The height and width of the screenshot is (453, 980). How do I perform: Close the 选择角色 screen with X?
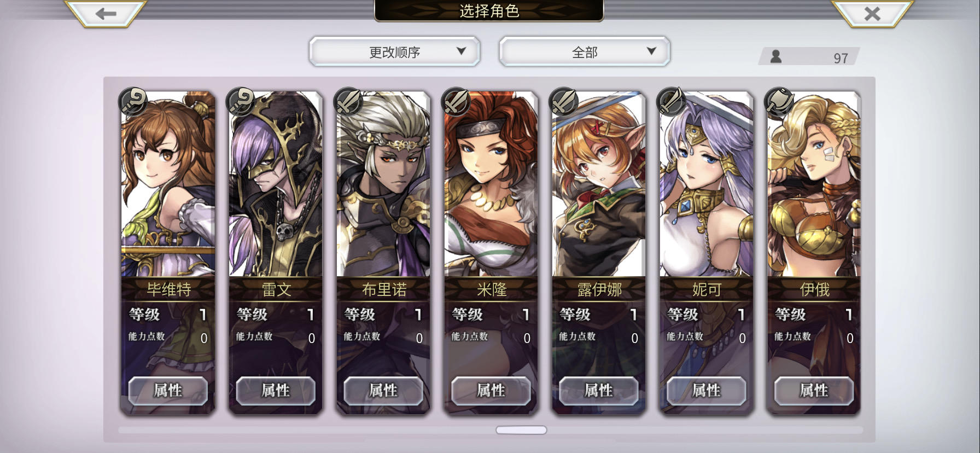pos(872,14)
